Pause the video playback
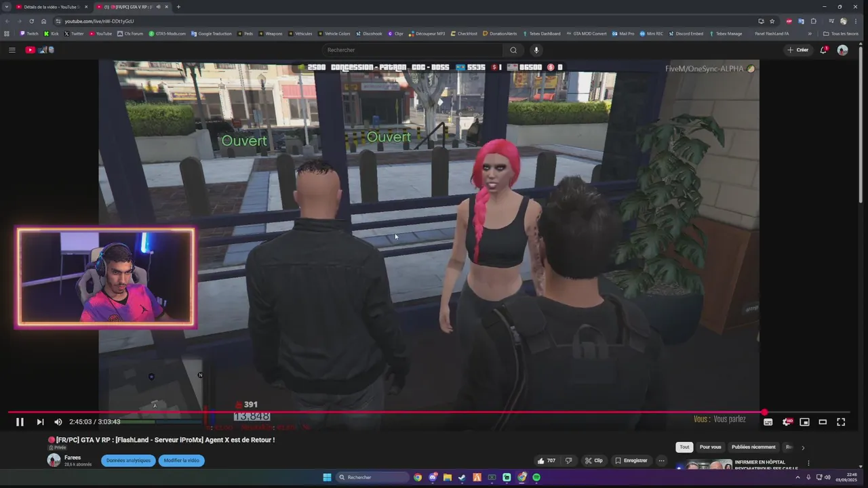 (20, 422)
